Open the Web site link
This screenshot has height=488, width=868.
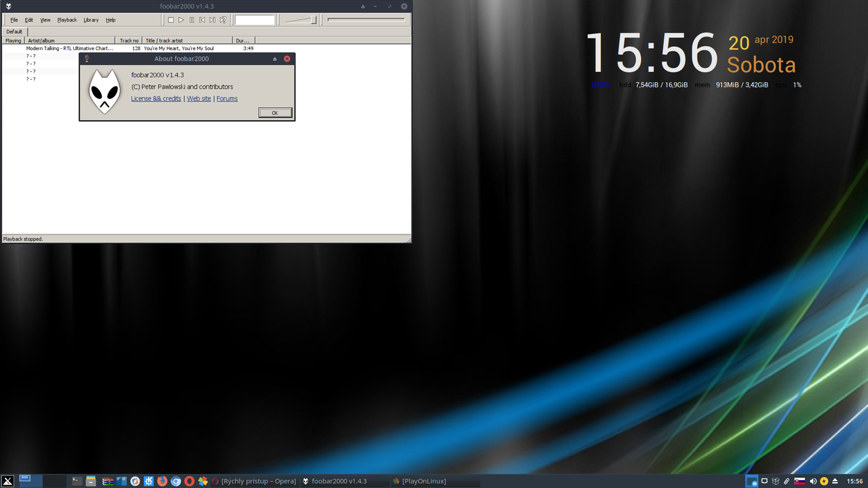pyautogui.click(x=199, y=98)
